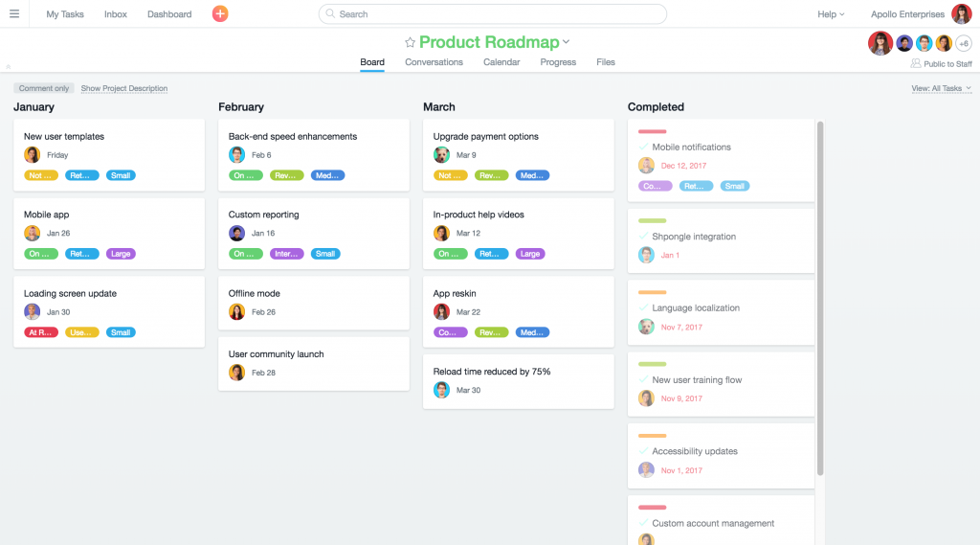Viewport: 980px width, 545px height.
Task: Click the people icon by Public to Staff
Action: 916,64
